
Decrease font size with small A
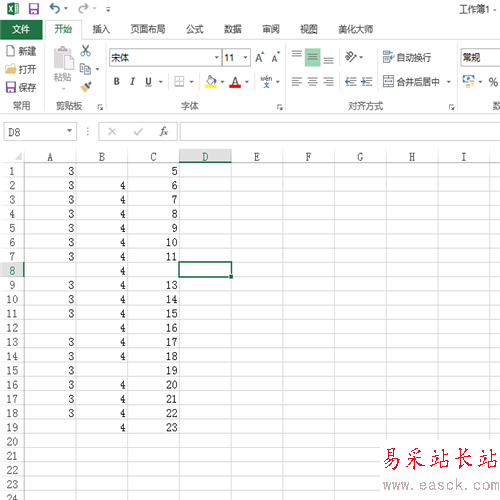tap(276, 58)
